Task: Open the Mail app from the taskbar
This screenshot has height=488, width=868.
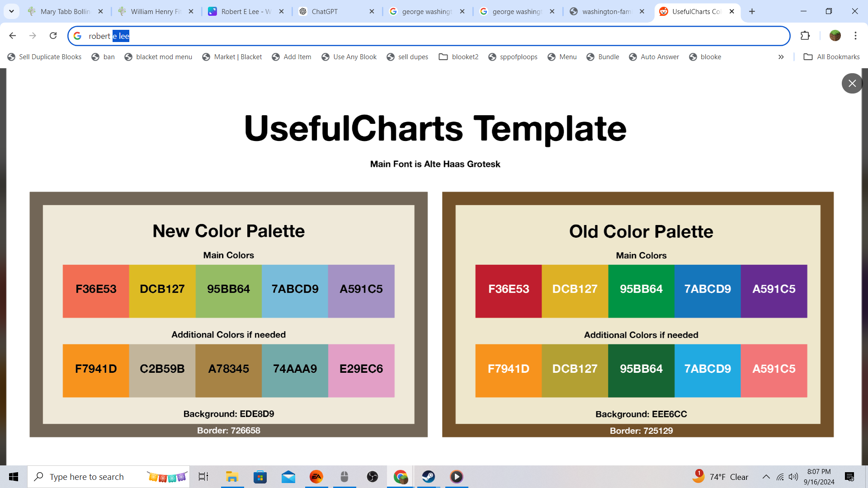Action: 288,477
